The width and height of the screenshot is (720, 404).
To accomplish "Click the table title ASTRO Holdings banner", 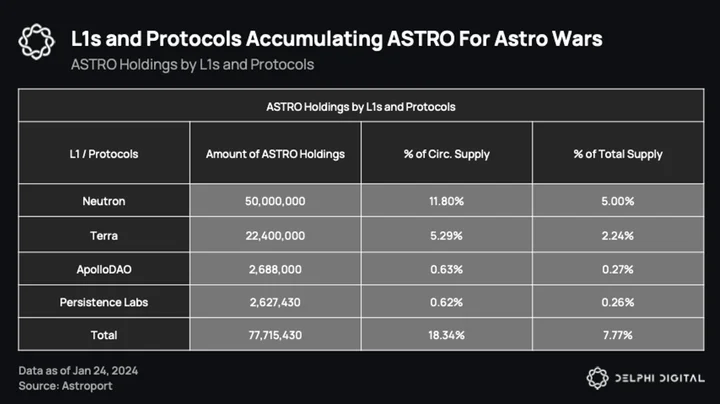I will click(x=361, y=107).
